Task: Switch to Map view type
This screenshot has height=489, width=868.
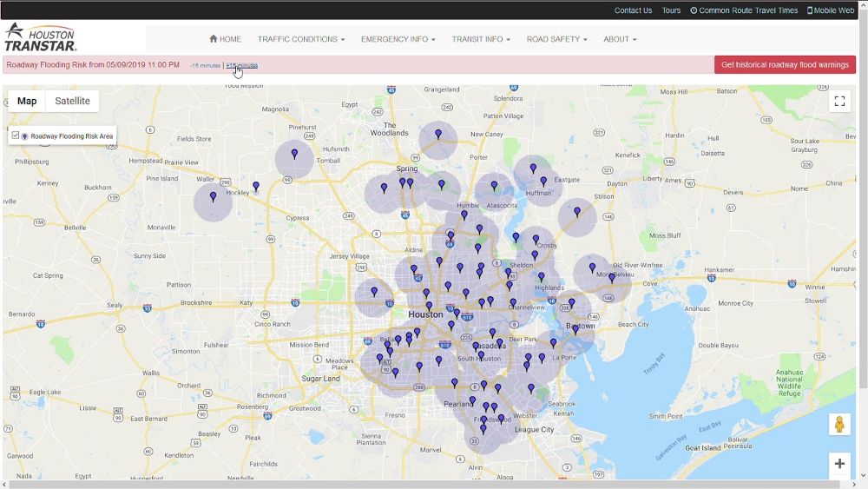Action: point(27,101)
